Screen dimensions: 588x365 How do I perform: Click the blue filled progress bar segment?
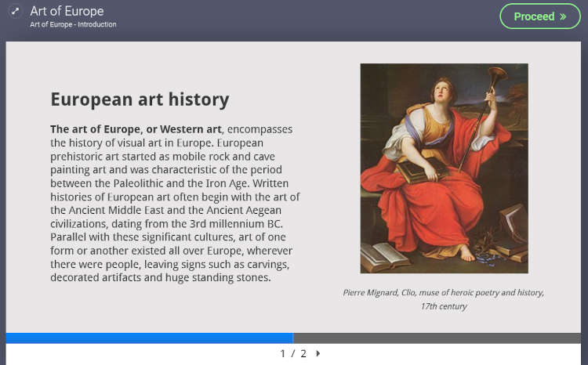pos(149,338)
